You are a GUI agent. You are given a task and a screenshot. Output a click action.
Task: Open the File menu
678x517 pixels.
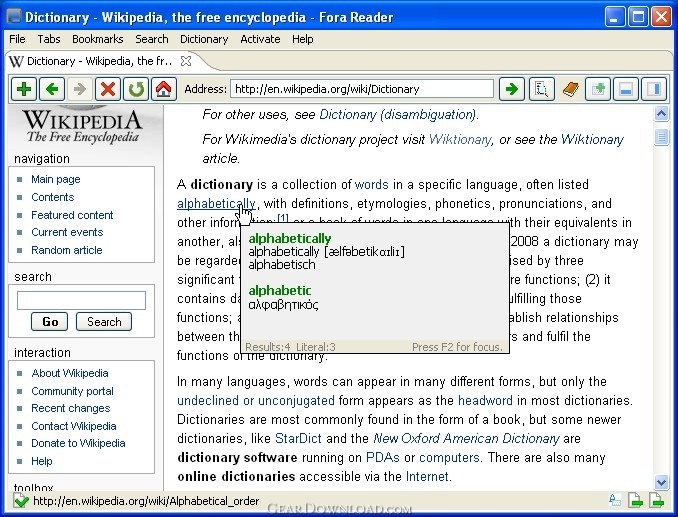(x=17, y=39)
